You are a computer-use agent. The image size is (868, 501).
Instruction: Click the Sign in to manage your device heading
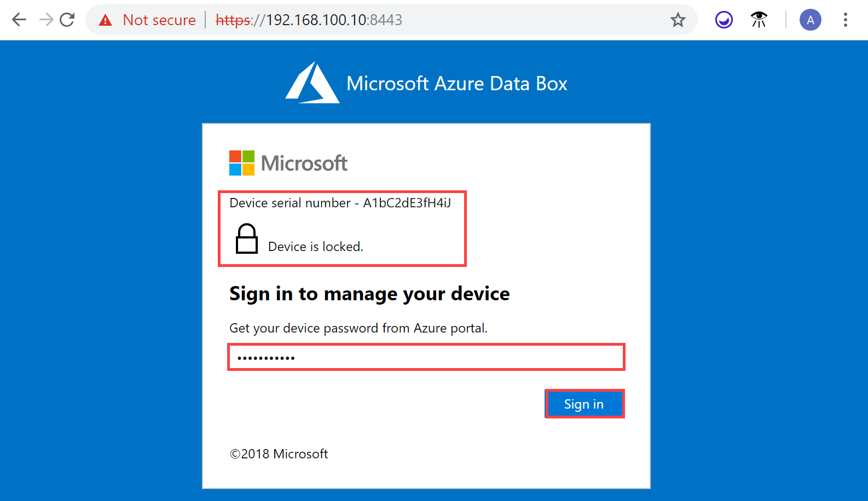(369, 294)
